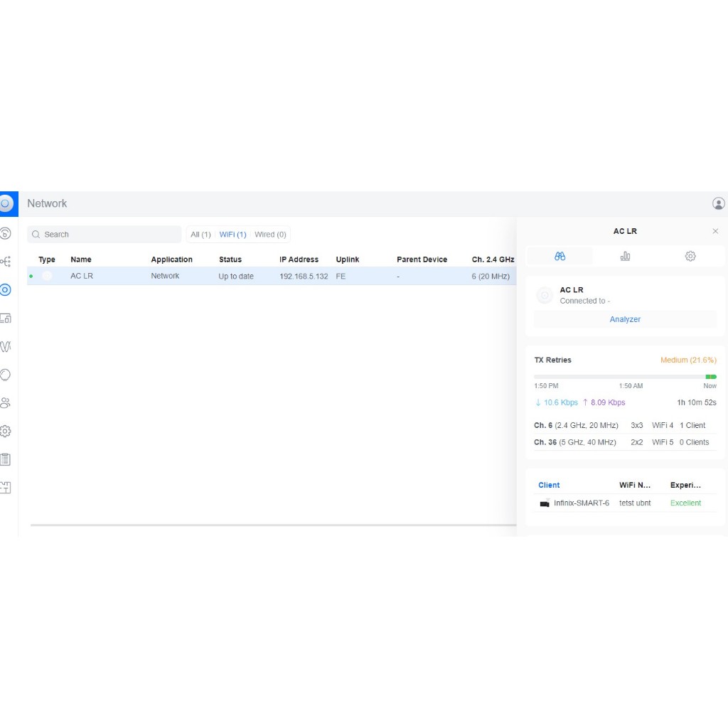728x728 pixels.
Task: Sort the clients table by Client column
Action: coord(549,485)
